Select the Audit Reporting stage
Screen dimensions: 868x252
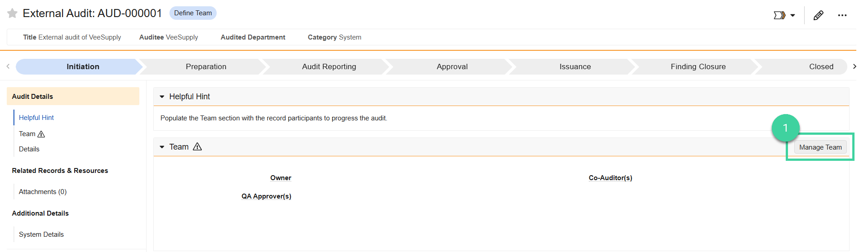point(329,66)
